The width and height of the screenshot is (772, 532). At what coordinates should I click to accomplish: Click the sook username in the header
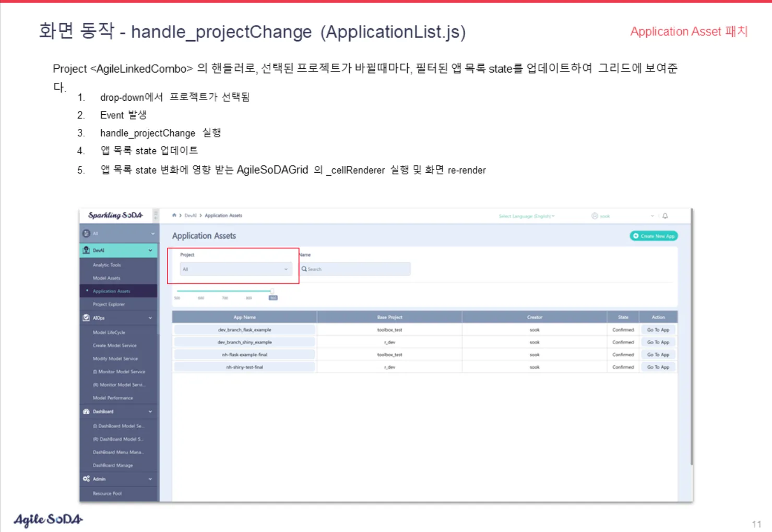(605, 216)
